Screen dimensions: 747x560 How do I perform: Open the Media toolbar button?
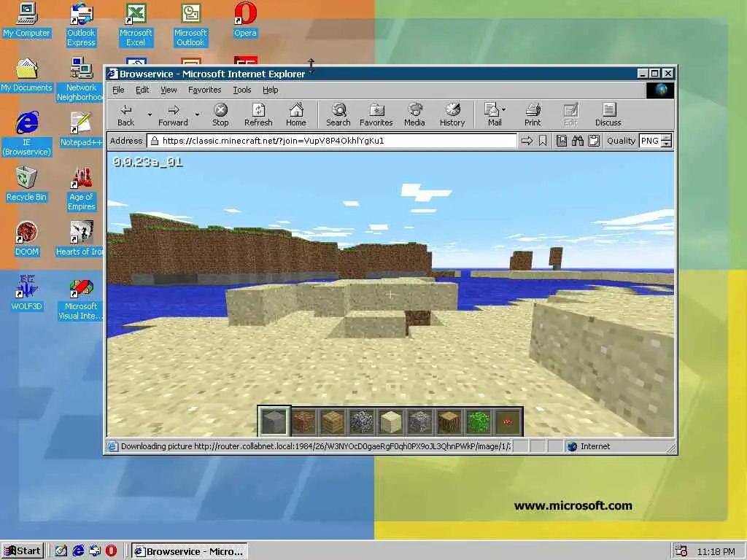pyautogui.click(x=414, y=115)
